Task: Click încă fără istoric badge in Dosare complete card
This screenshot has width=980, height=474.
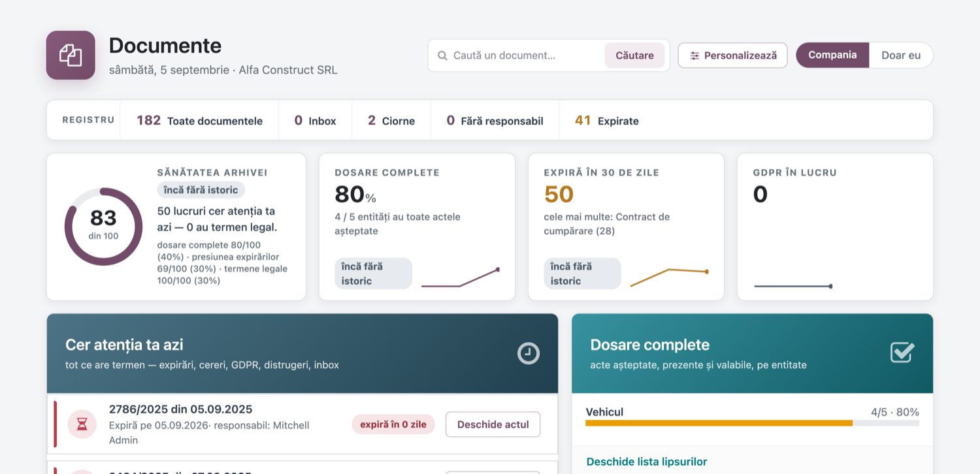Action: (374, 274)
